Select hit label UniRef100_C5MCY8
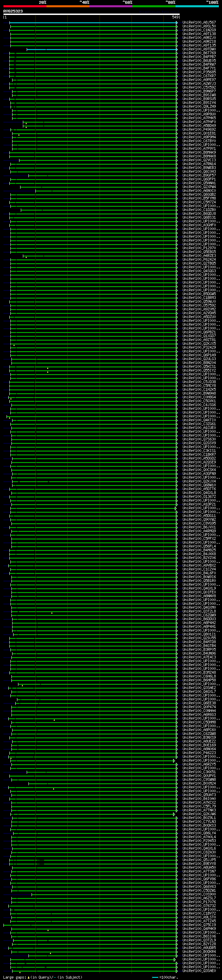Image resolution: width=222 pixels, height=980 pixels. pyautogui.click(x=199, y=386)
